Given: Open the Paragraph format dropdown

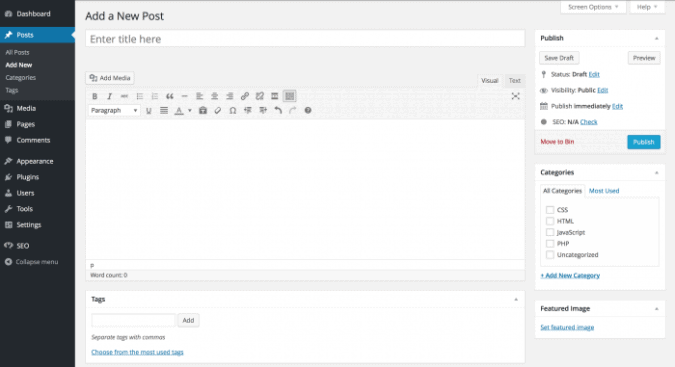Looking at the screenshot, I should [x=114, y=111].
